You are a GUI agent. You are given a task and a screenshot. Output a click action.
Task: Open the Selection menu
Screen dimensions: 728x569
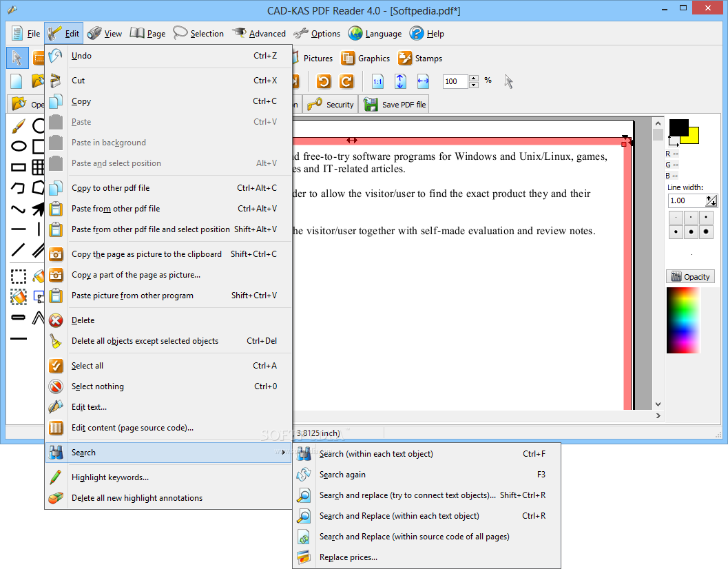[x=198, y=34]
